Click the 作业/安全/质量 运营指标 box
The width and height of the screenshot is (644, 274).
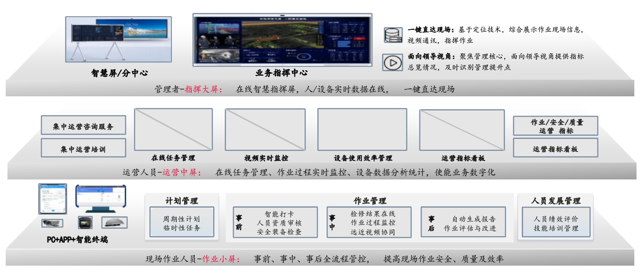[556, 126]
